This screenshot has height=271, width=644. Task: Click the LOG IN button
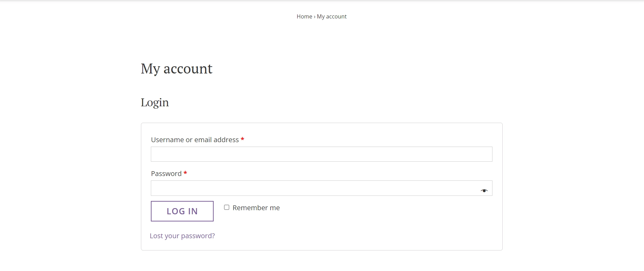click(x=182, y=211)
